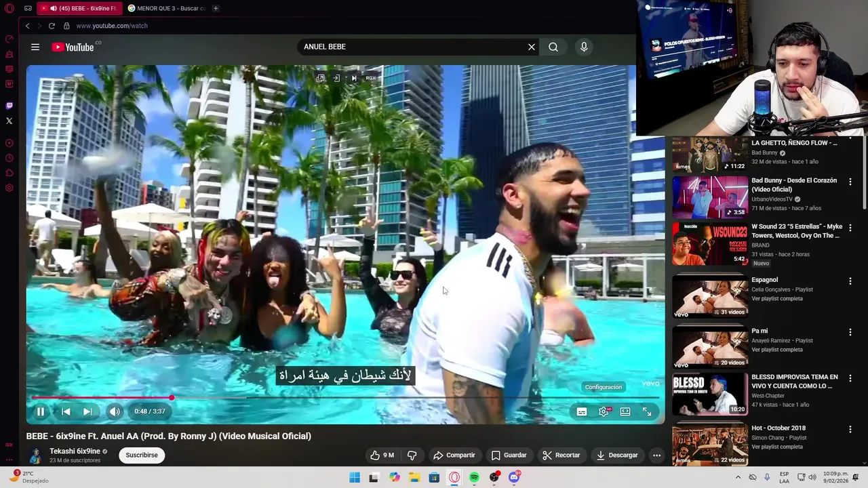Click the overlay skip-next icon on video

pyautogui.click(x=354, y=78)
